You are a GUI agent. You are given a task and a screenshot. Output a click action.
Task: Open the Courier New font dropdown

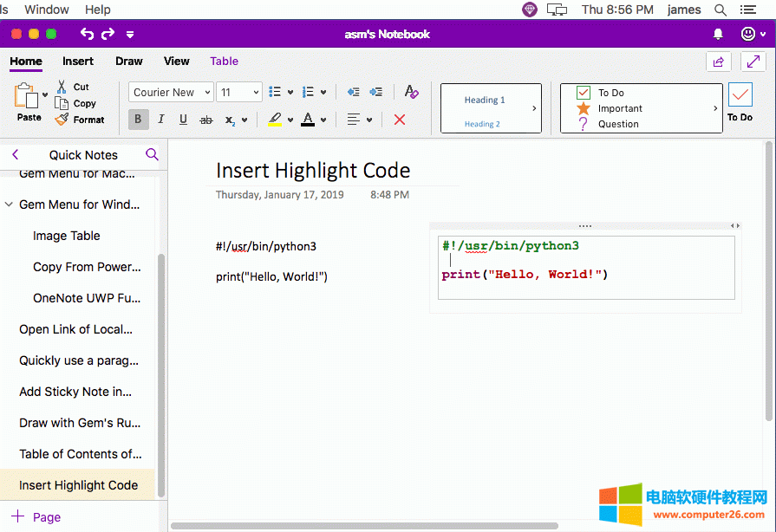click(172, 92)
